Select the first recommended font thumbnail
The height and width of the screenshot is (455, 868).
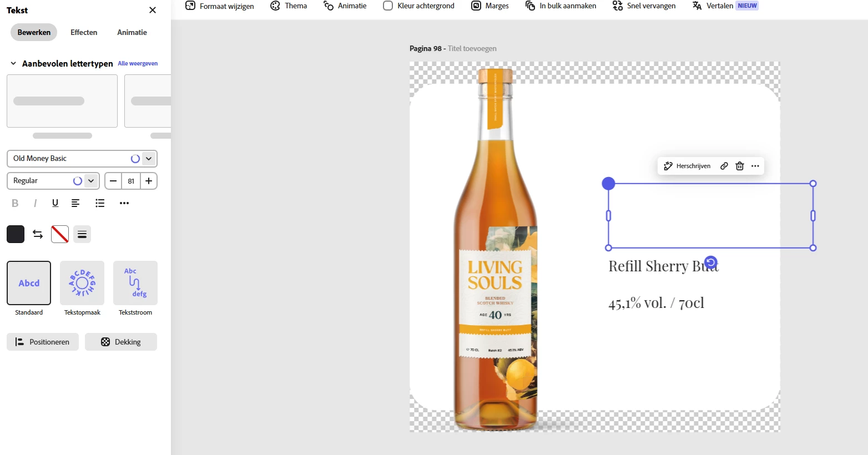pyautogui.click(x=62, y=101)
